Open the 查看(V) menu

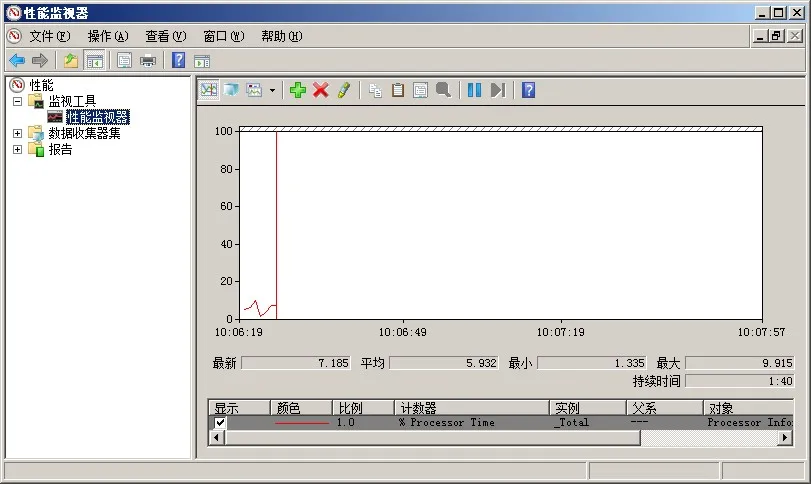pos(165,36)
